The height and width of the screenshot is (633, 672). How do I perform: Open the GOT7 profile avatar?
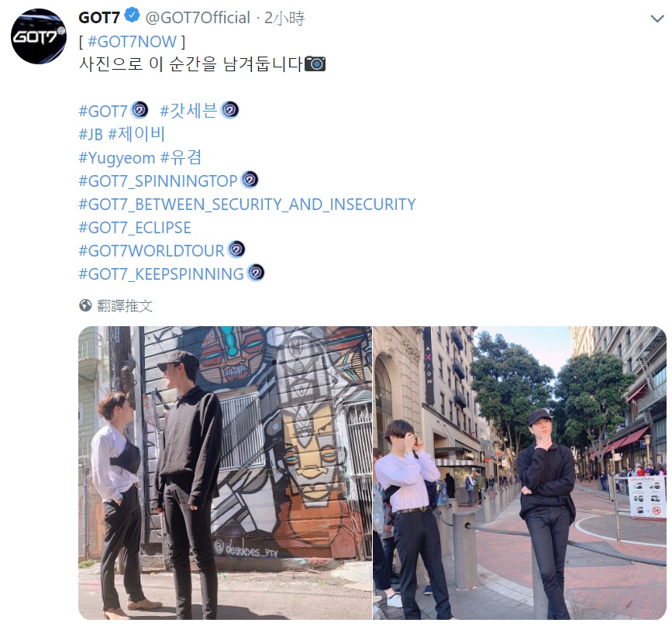coord(39,36)
